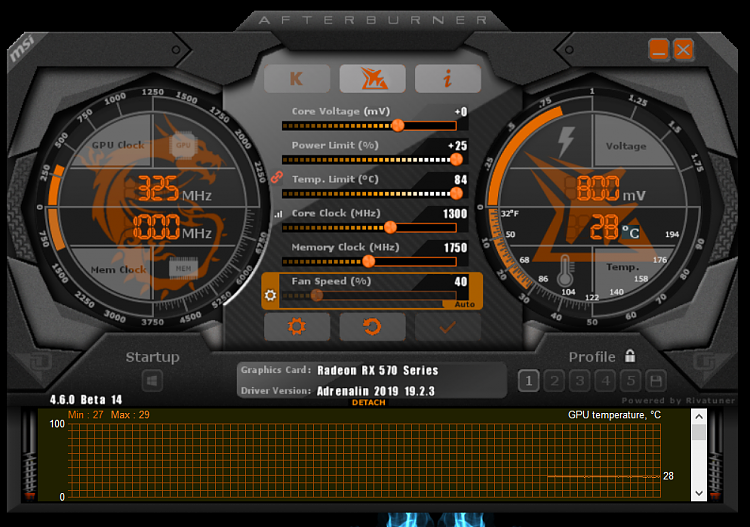Click the 4.6.0 Beta 14 version label
This screenshot has height=527, width=750.
pyautogui.click(x=86, y=400)
